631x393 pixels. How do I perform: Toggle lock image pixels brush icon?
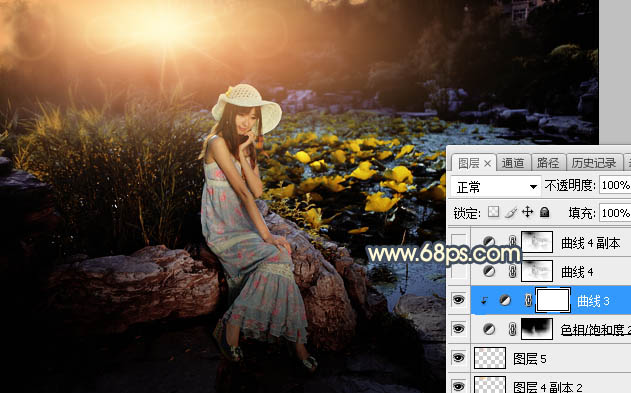click(x=511, y=212)
